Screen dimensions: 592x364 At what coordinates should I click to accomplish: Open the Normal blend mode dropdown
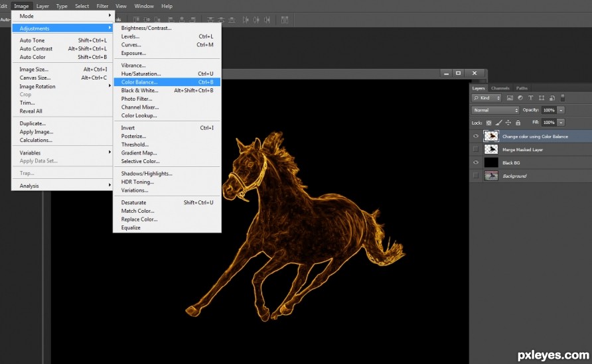coord(495,110)
